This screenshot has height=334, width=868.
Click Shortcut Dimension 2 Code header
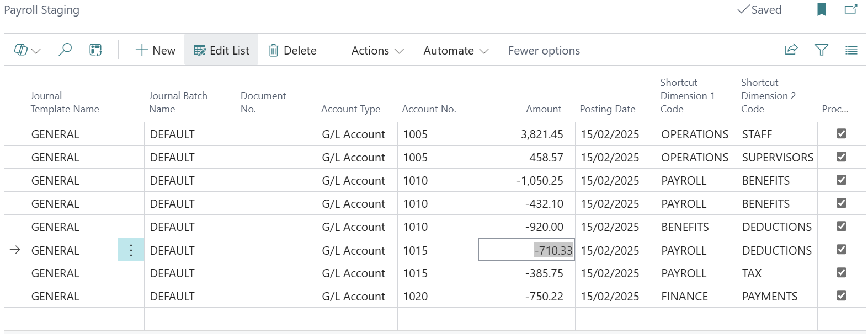click(768, 95)
